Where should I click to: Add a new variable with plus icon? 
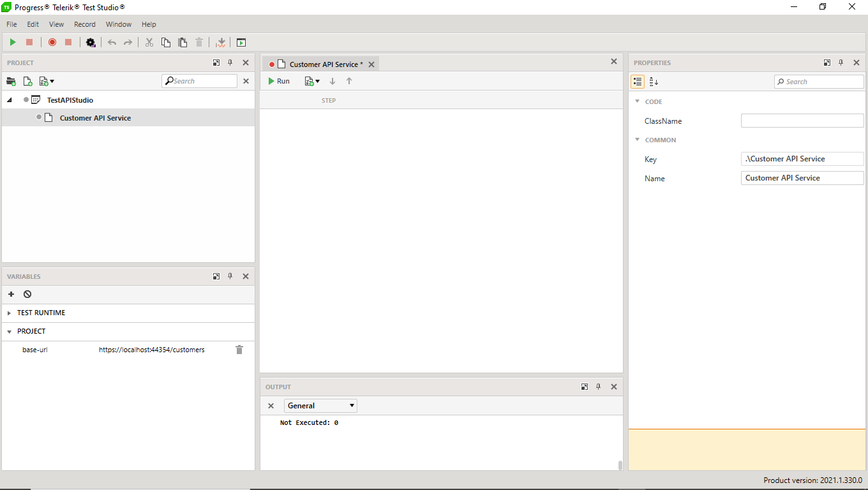(11, 294)
